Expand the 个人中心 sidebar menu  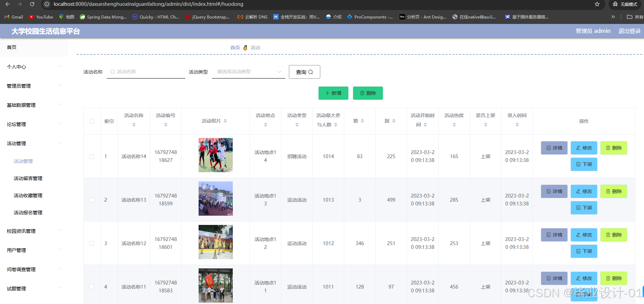coord(34,67)
